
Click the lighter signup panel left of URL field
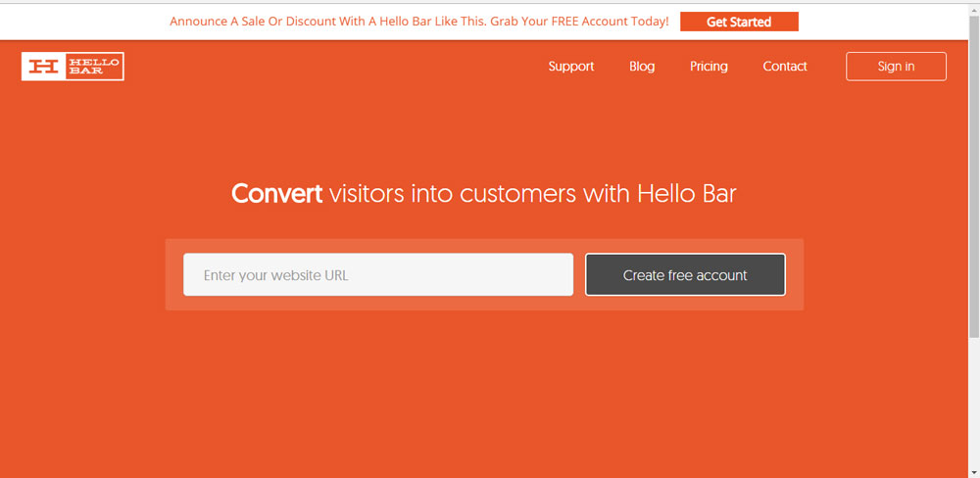point(174,275)
